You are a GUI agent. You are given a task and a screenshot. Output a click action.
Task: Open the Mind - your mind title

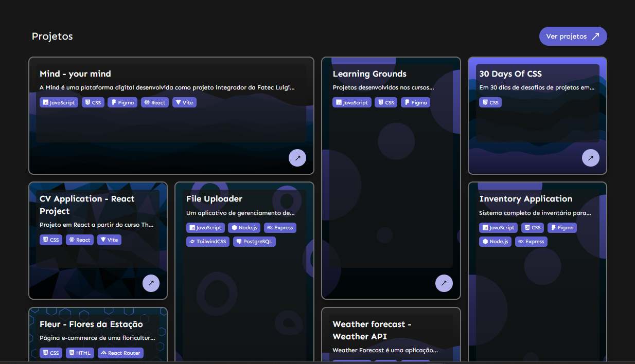(x=75, y=74)
